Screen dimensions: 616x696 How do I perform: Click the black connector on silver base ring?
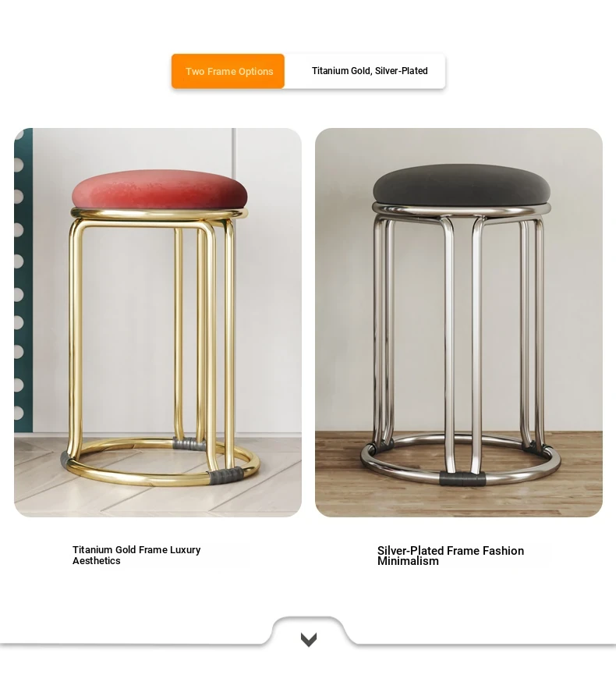[462, 479]
